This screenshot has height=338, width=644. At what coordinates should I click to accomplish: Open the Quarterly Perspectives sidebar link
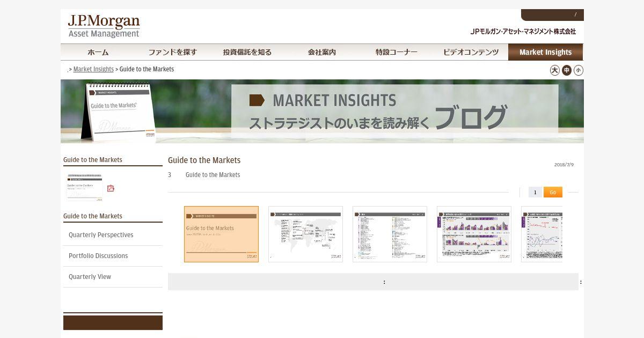(101, 235)
